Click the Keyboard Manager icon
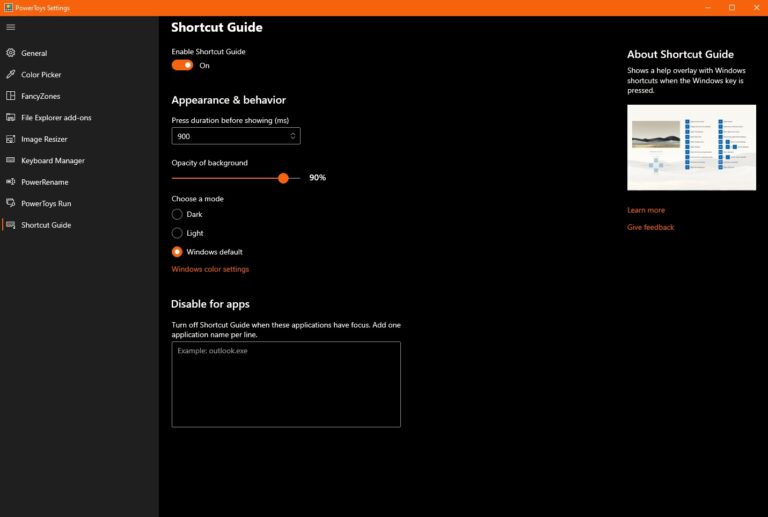 tap(11, 161)
